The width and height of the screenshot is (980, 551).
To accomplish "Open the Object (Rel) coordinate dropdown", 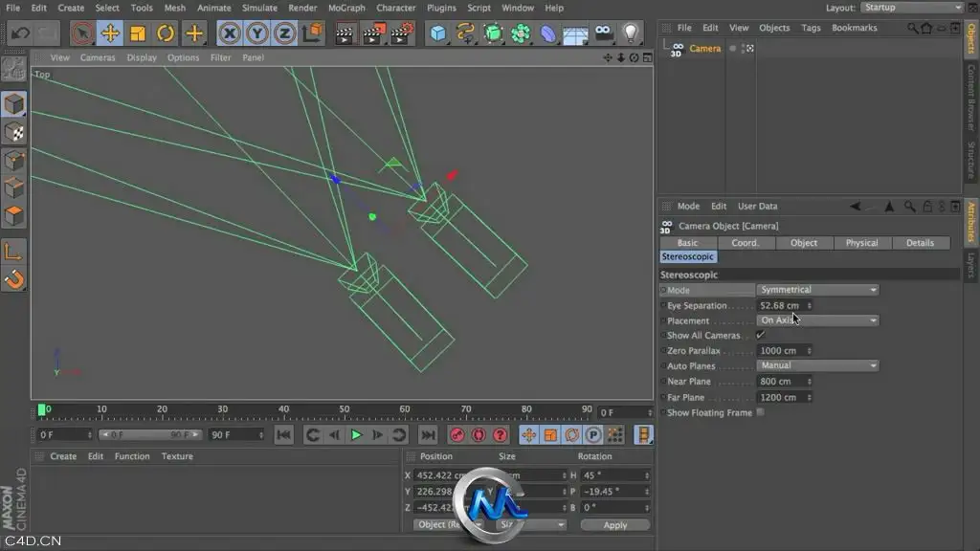I will (x=448, y=525).
